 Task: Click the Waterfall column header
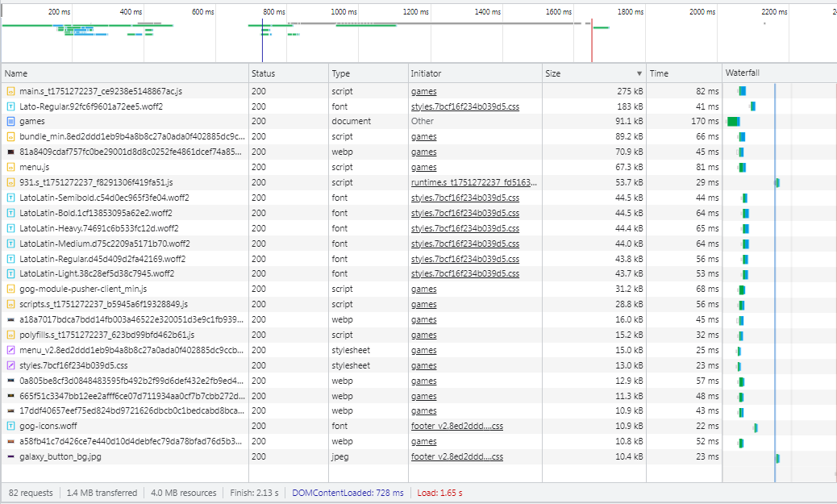(x=780, y=73)
